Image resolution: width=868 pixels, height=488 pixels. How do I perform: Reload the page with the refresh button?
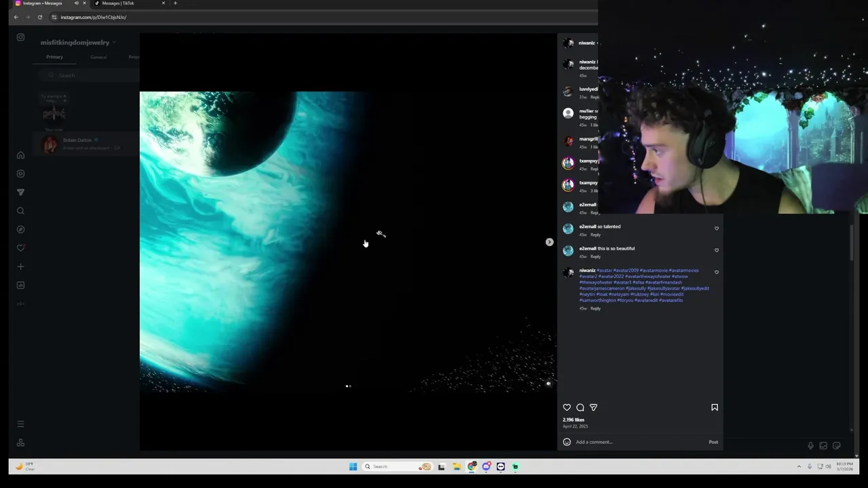(40, 17)
